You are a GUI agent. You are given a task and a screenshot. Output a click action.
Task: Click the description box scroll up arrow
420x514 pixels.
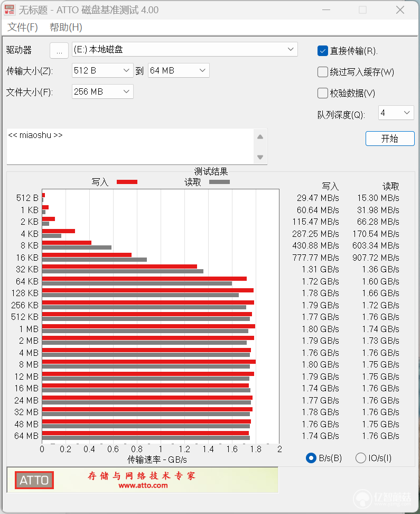pyautogui.click(x=260, y=136)
